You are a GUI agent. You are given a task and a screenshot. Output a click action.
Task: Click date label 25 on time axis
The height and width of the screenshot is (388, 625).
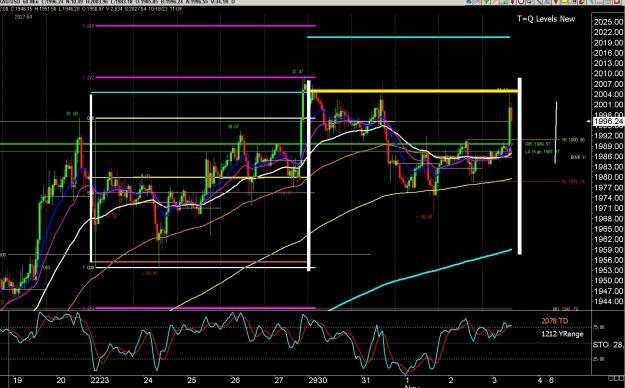point(192,380)
